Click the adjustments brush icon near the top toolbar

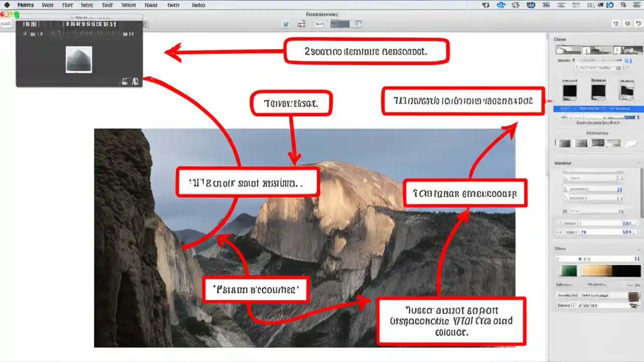click(301, 24)
